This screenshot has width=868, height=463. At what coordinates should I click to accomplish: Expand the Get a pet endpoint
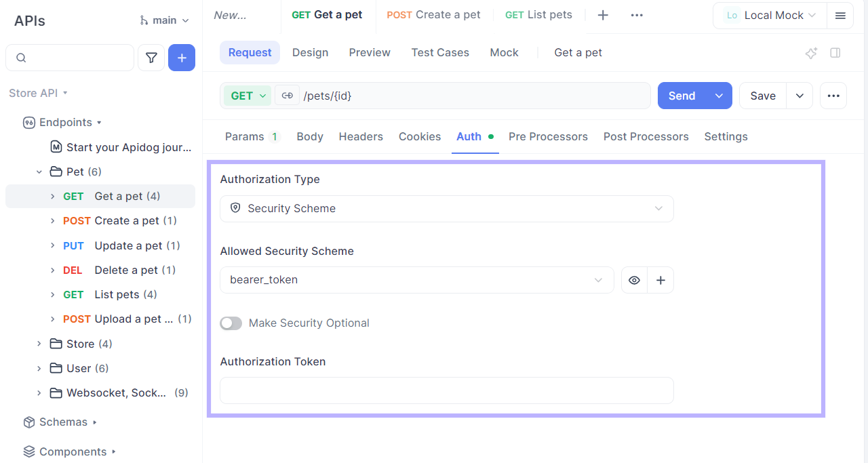click(x=53, y=197)
